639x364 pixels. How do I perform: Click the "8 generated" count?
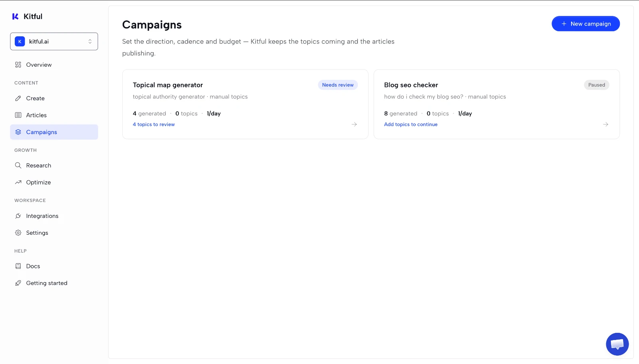pyautogui.click(x=401, y=114)
